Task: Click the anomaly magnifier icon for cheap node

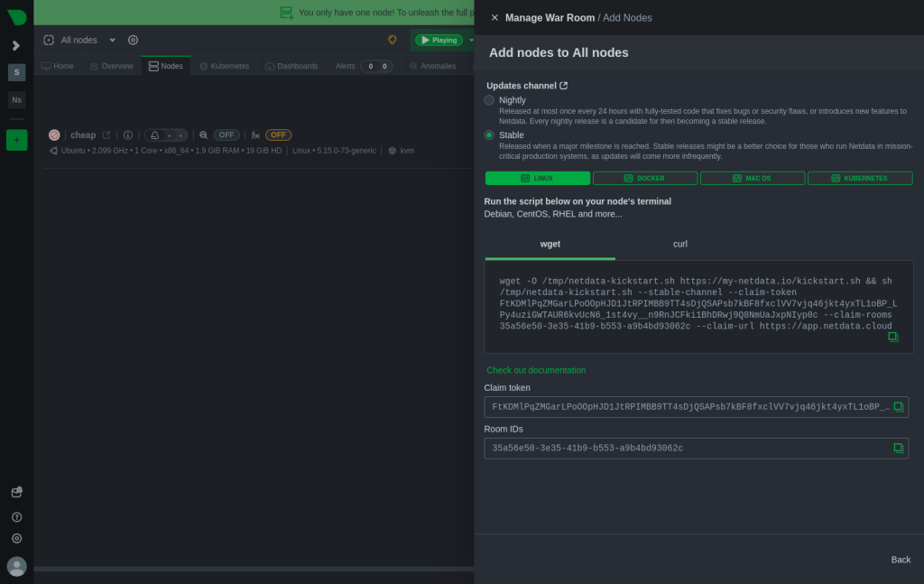Action: pyautogui.click(x=203, y=135)
